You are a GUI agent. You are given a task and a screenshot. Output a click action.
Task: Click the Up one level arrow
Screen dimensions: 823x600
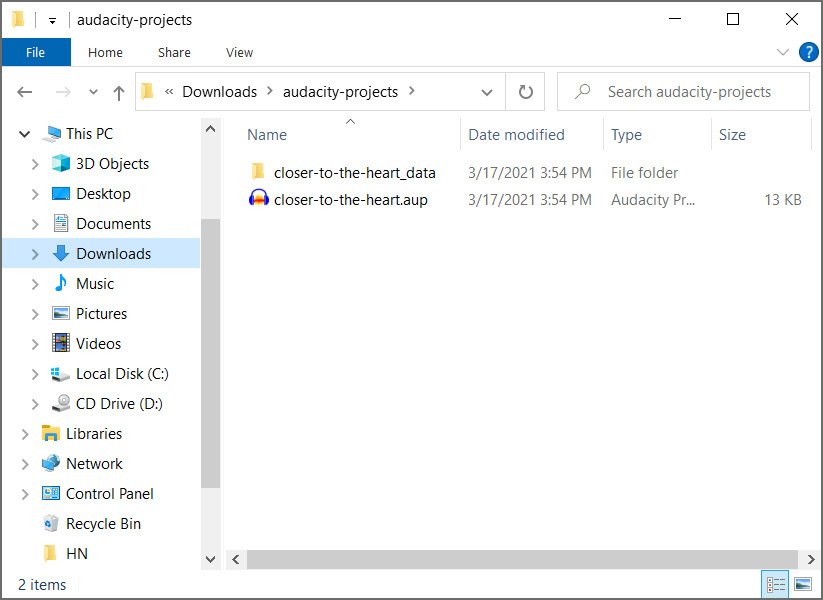tap(117, 91)
